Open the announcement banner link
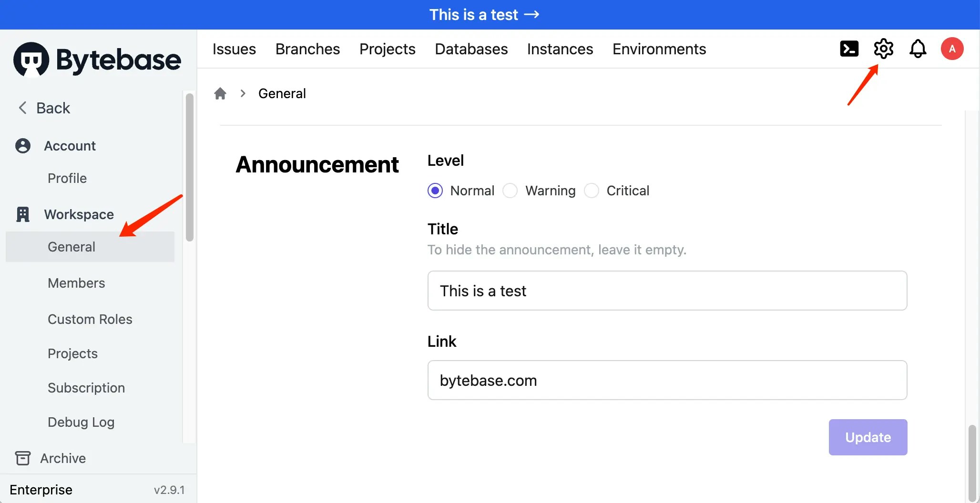 click(484, 14)
